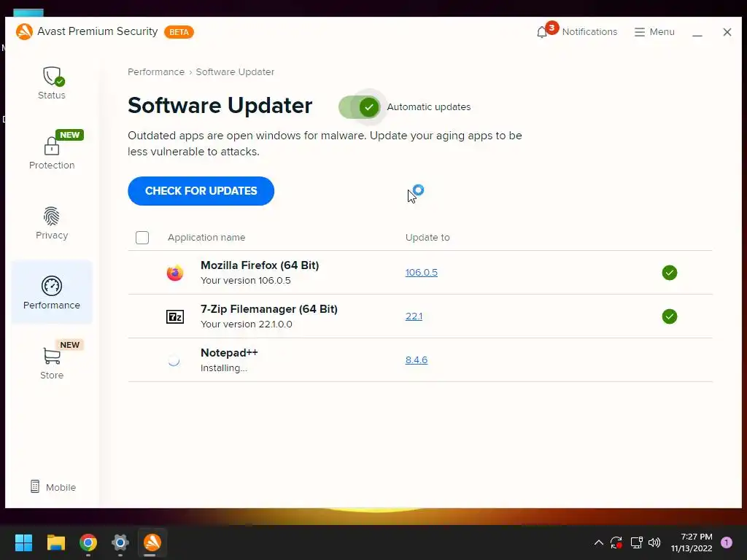Click the Installing... status text
The height and width of the screenshot is (560, 747).
pos(224,368)
